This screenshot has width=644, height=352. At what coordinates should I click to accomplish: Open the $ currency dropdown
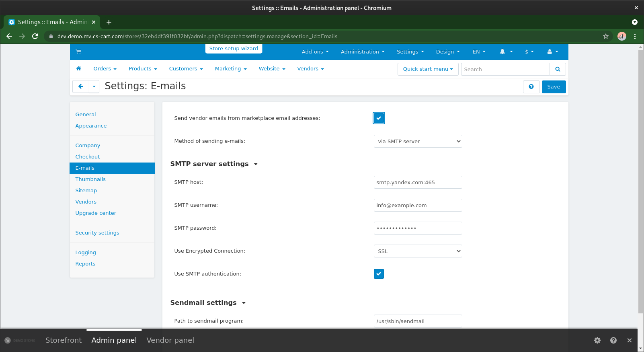529,51
